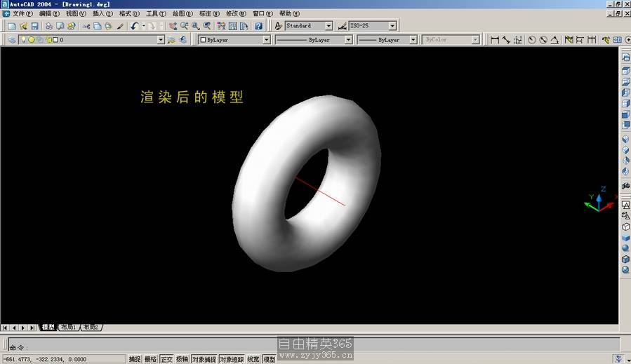
Task: Click the Plot (print) icon
Action: [x=48, y=26]
